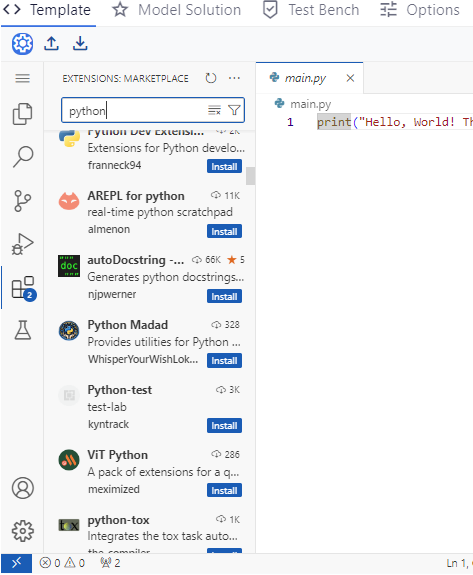
Task: Click the download arrow icon
Action: pos(80,43)
